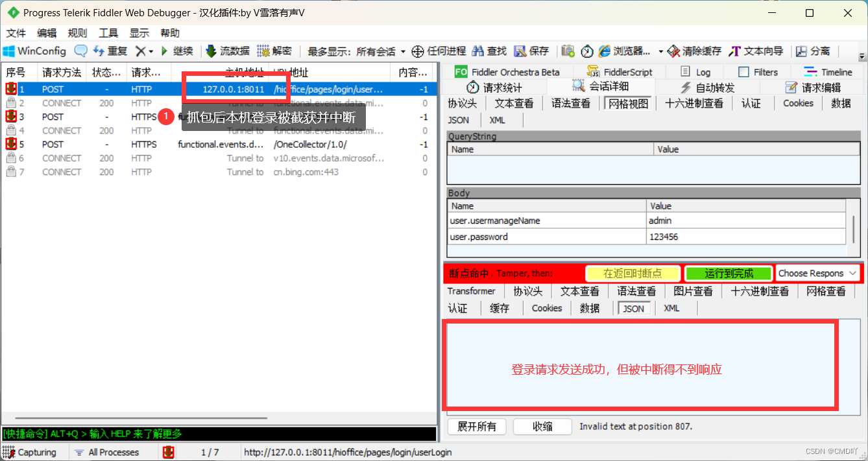Select session 3 HTTPS POST row
868x461 pixels.
[x=218, y=117]
